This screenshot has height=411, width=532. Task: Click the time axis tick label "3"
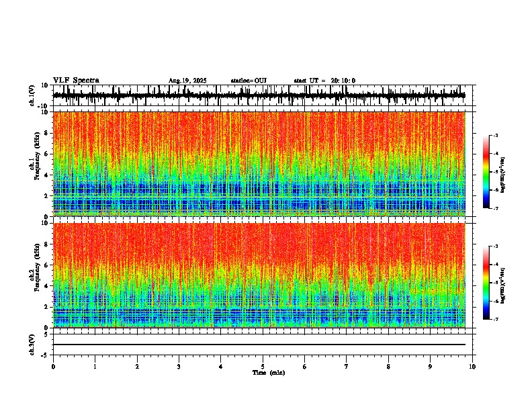[179, 367]
